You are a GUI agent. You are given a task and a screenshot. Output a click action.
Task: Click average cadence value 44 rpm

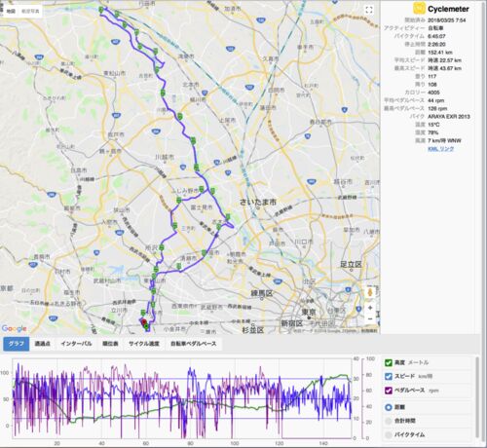tap(435, 100)
